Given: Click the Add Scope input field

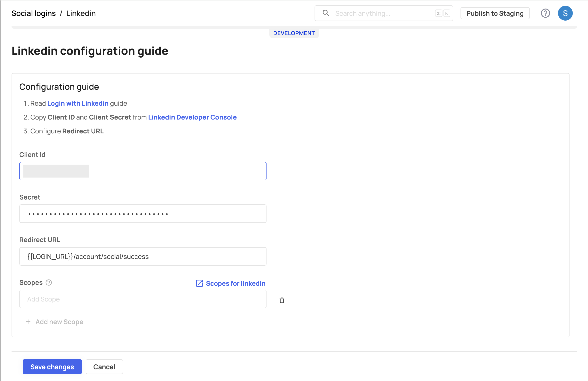Looking at the screenshot, I should click(143, 299).
